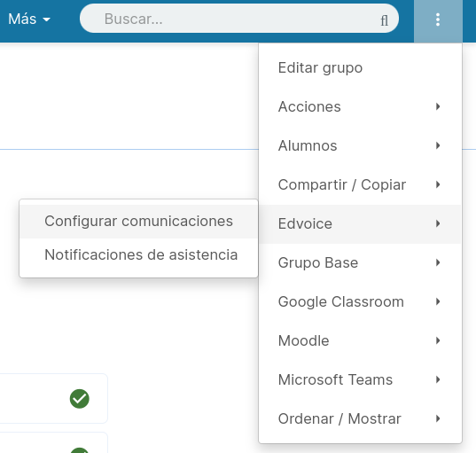Click the green checkmark status icon
This screenshot has height=453, width=476.
[80, 399]
